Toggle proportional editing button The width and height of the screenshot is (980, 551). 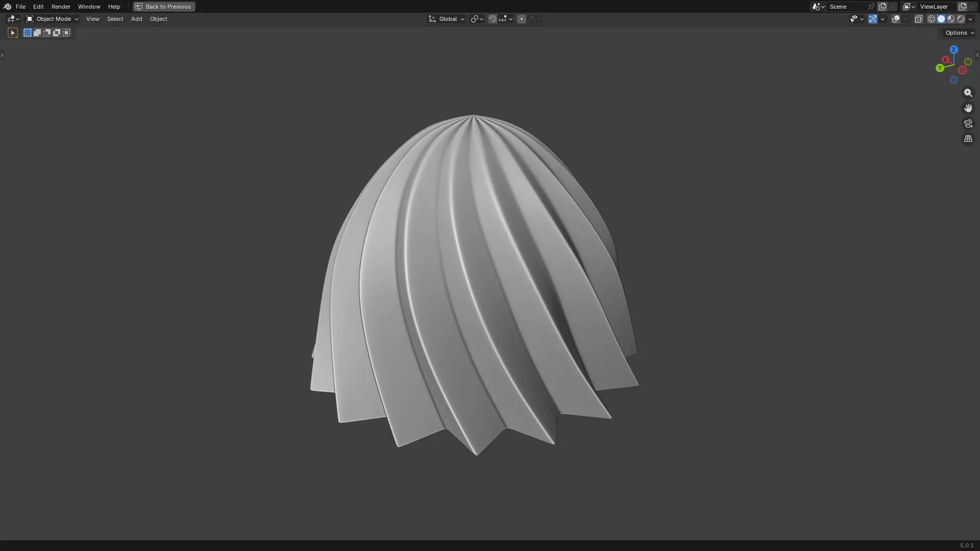(521, 19)
